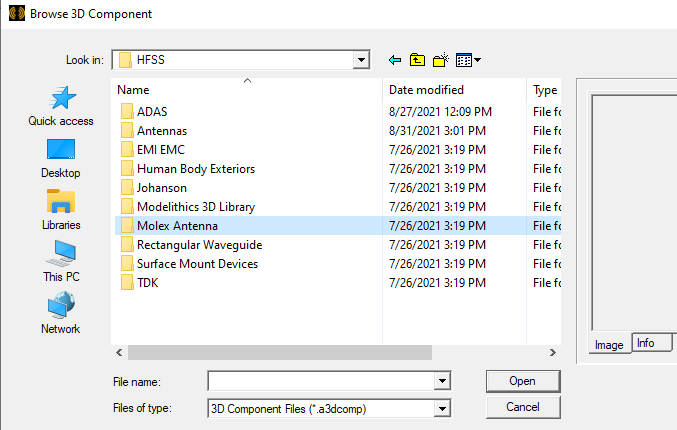677x430 pixels.
Task: Click the Human Body Exteriors folder icon
Action: point(127,168)
